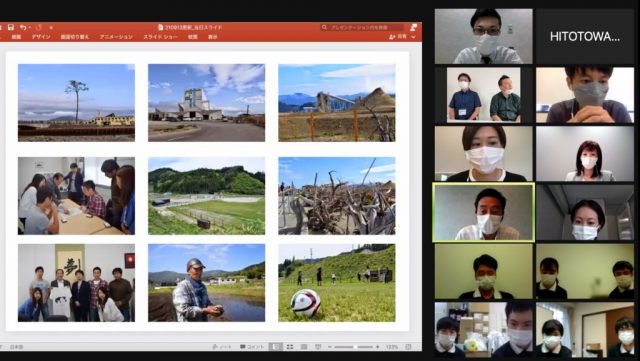Open the デザイン (Design) tab
Viewport: 640px width, 361px height.
pyautogui.click(x=41, y=37)
